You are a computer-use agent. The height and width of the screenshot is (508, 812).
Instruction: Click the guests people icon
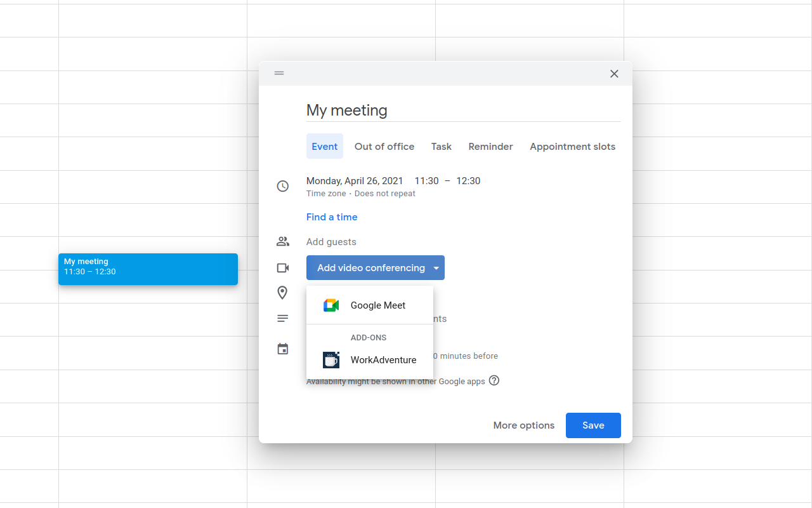[283, 242]
